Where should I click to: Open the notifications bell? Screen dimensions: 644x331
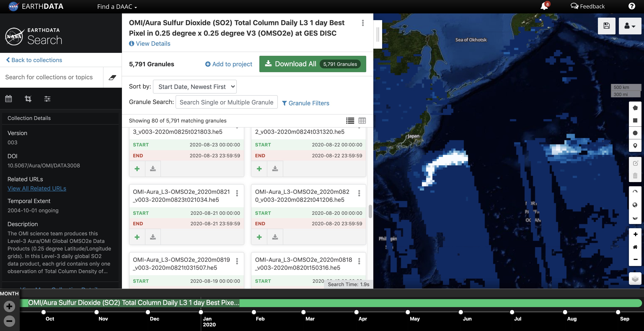coord(544,6)
